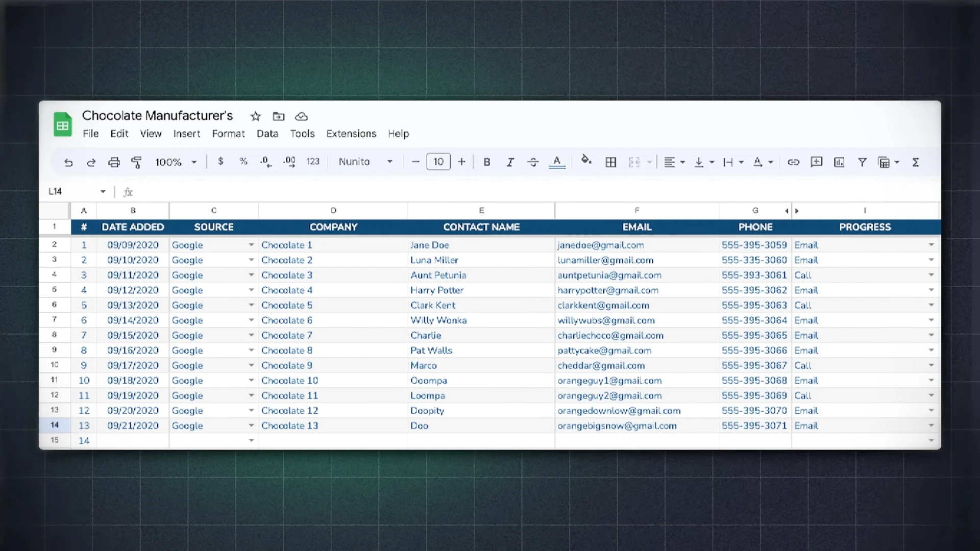Image resolution: width=980 pixels, height=551 pixels.
Task: Click the Insert comment icon
Action: click(817, 162)
